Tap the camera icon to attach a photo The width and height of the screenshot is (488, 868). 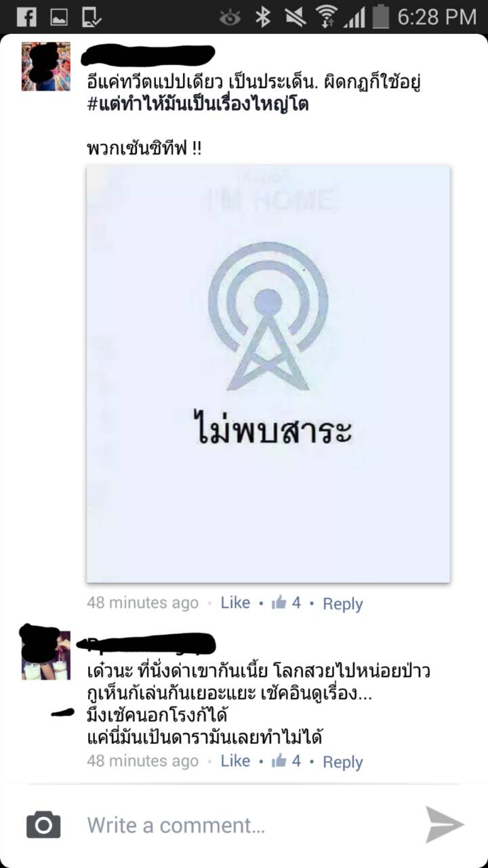coord(43,825)
